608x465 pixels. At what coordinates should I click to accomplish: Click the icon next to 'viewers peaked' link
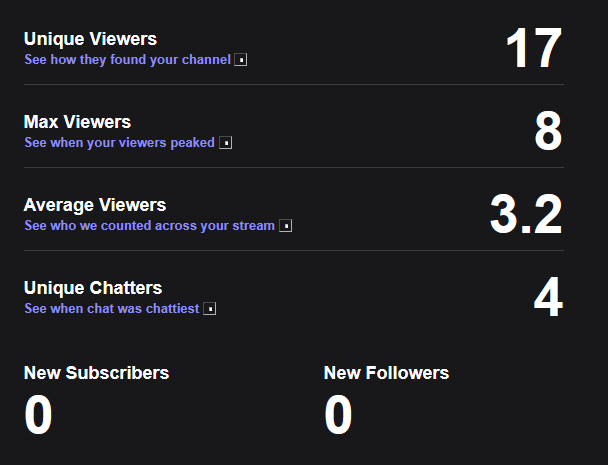click(x=226, y=143)
